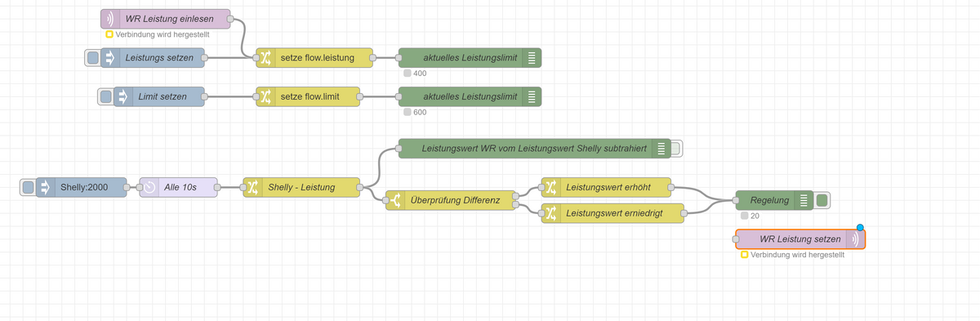The image size is (980, 321).
Task: Click the change icon on setze flow.limit
Action: click(265, 97)
